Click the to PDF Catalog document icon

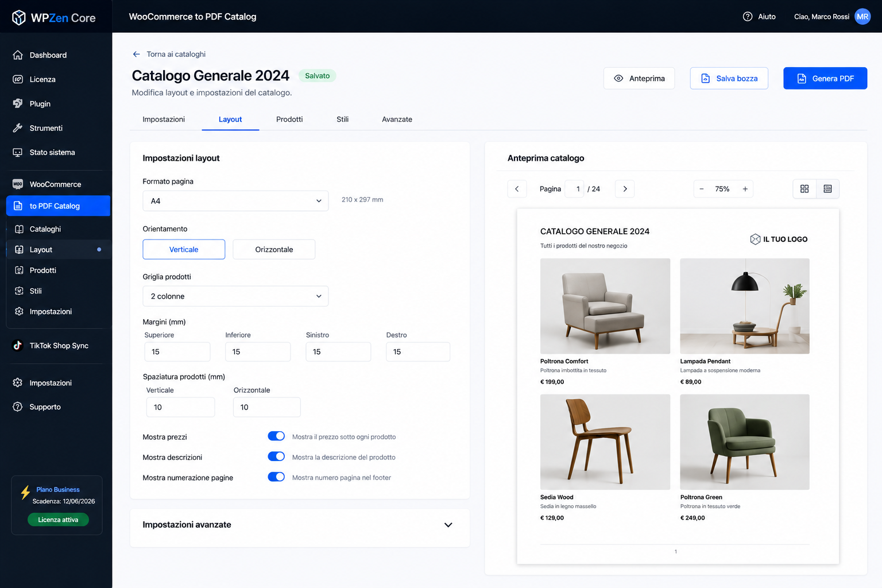[x=18, y=206]
